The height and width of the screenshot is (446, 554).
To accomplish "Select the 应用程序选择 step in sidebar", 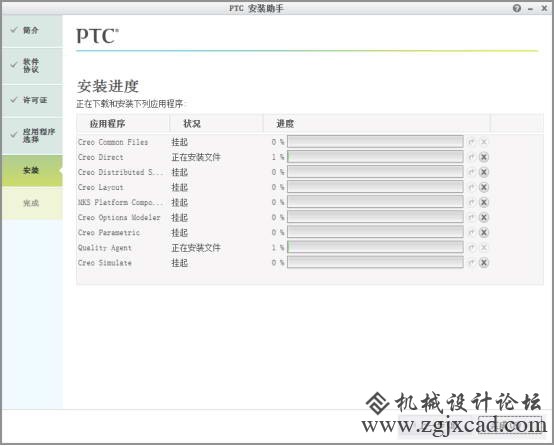I will pos(32,135).
